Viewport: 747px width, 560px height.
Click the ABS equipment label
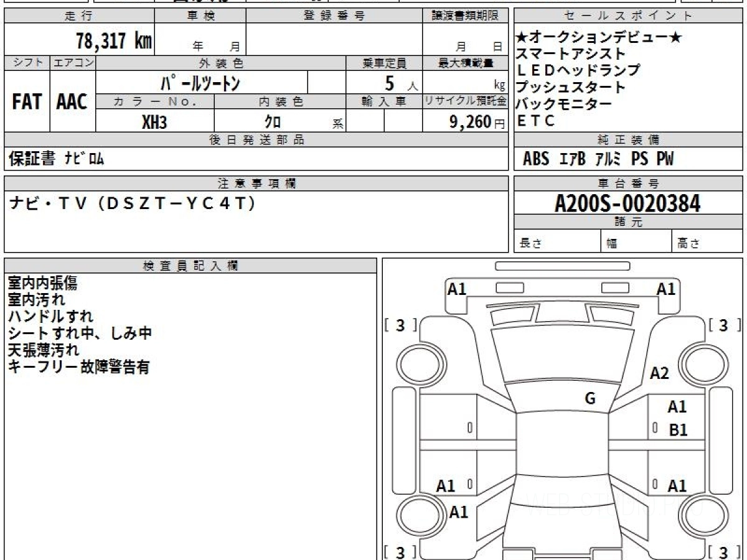tap(536, 159)
